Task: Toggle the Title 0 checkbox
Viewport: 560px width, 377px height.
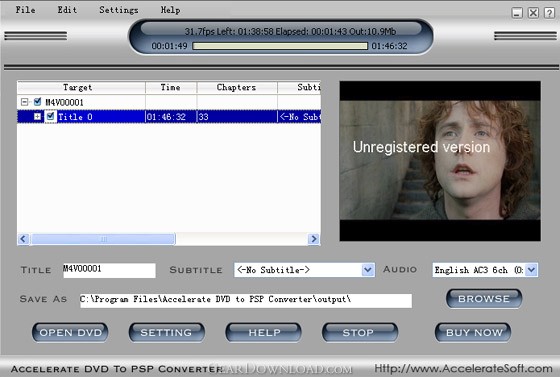Action: (50, 116)
